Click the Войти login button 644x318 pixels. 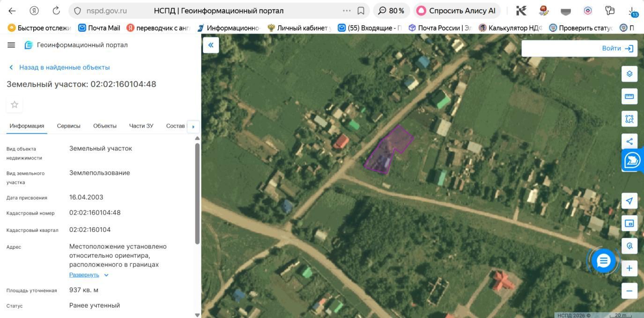pyautogui.click(x=617, y=48)
